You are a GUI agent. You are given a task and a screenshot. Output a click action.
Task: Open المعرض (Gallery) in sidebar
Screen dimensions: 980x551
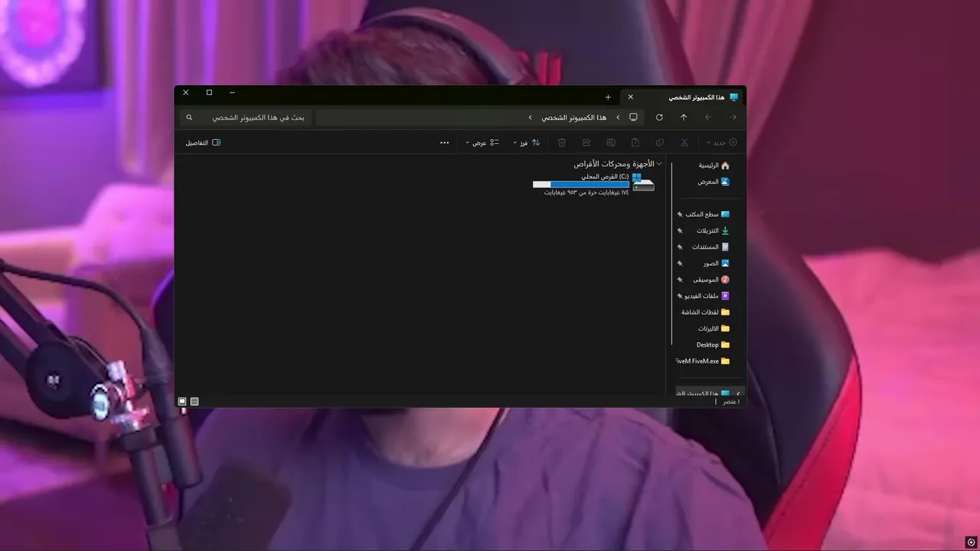(x=714, y=181)
